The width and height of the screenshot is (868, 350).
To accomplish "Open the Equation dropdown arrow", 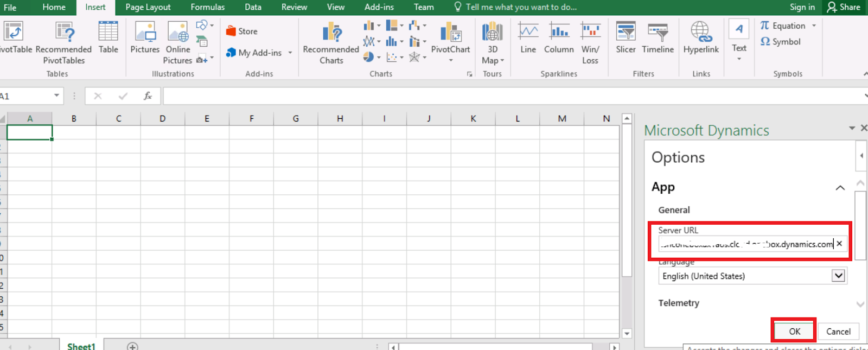I will pos(814,26).
